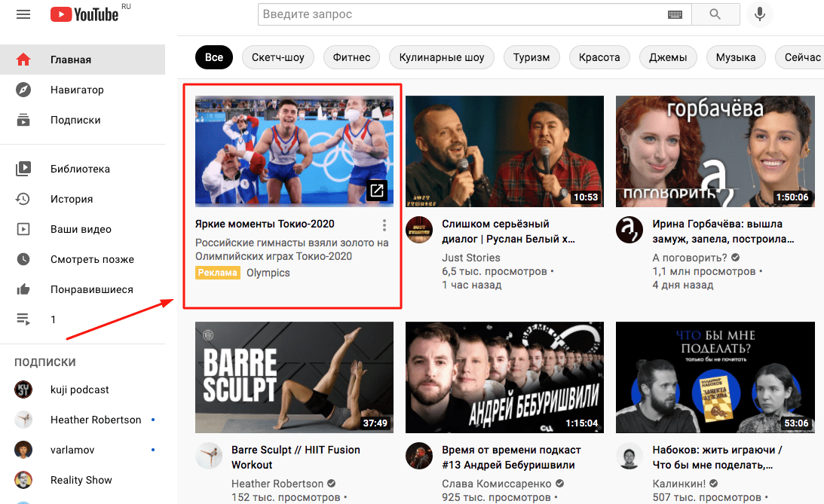Click the magnifier search button

[715, 14]
